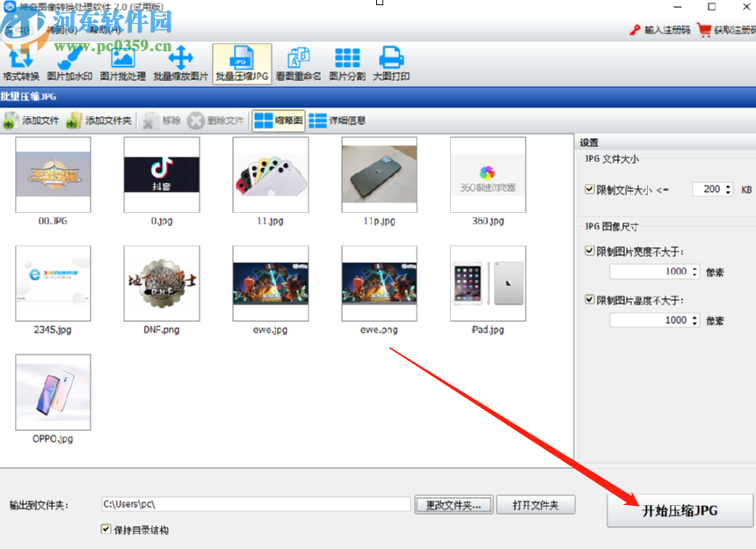756x549 pixels.
Task: Click the 获取注册码 shopping cart icon
Action: 704,30
